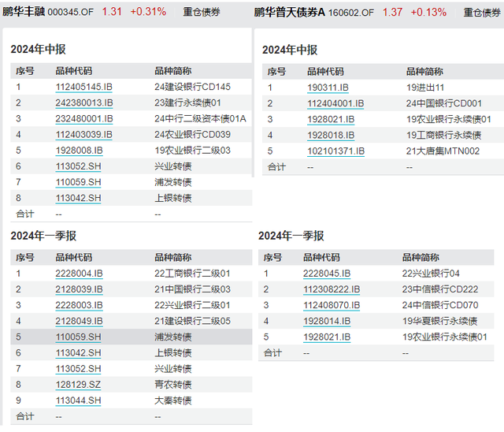Open bond code 128129.SZ
The height and width of the screenshot is (432, 504).
click(78, 385)
